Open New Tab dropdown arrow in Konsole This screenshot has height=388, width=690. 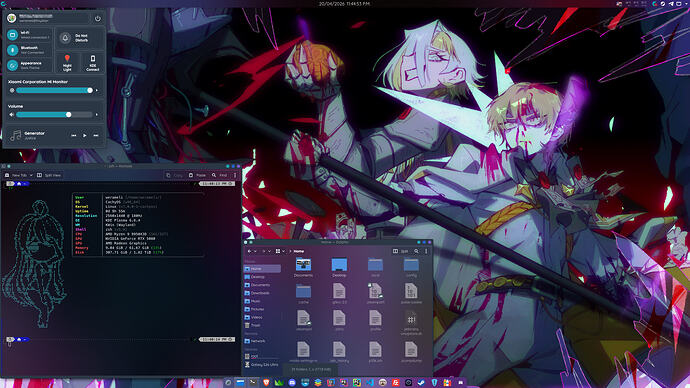pyautogui.click(x=31, y=175)
